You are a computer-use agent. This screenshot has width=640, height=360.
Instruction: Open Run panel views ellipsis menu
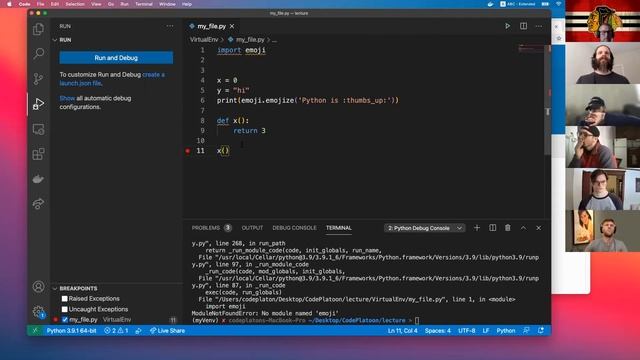170,26
